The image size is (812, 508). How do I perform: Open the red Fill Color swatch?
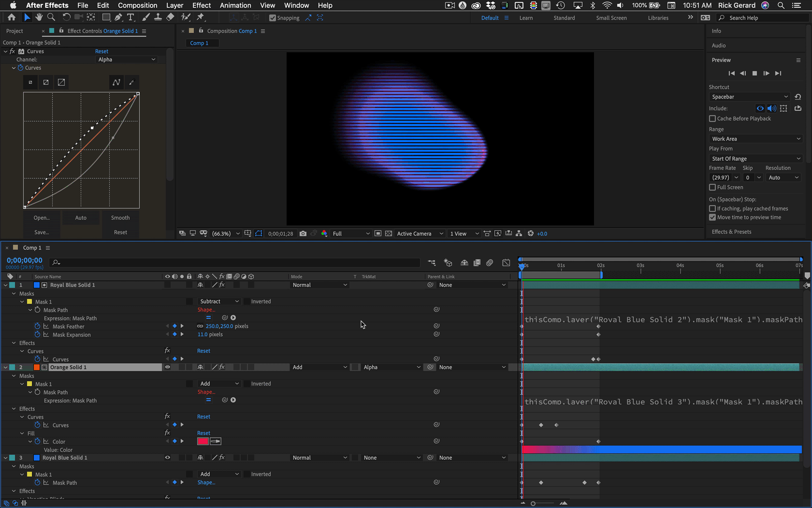[203, 441]
